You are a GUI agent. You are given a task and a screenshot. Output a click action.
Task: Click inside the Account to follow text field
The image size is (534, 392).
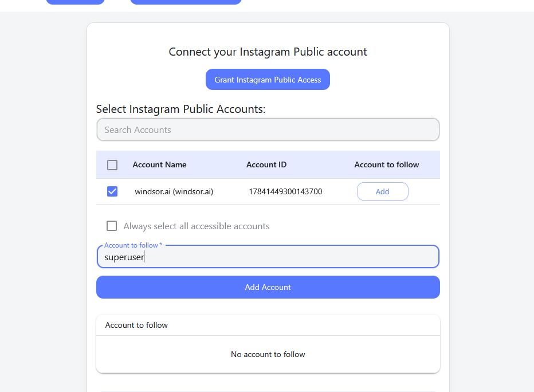click(x=268, y=256)
